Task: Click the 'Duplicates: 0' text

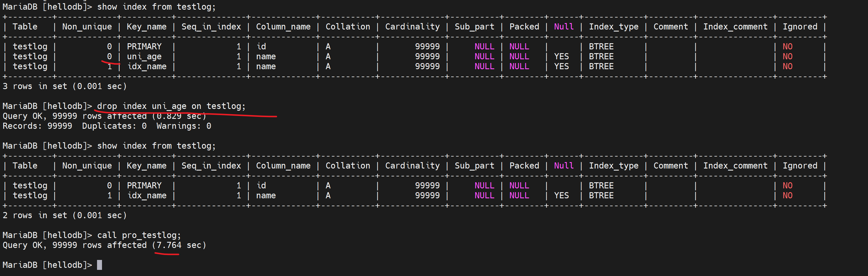Action: [x=114, y=126]
